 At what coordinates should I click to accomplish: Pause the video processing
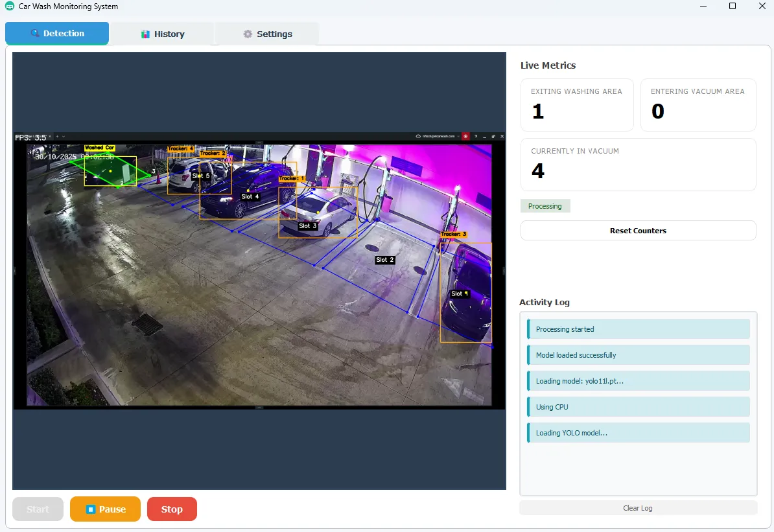105,509
